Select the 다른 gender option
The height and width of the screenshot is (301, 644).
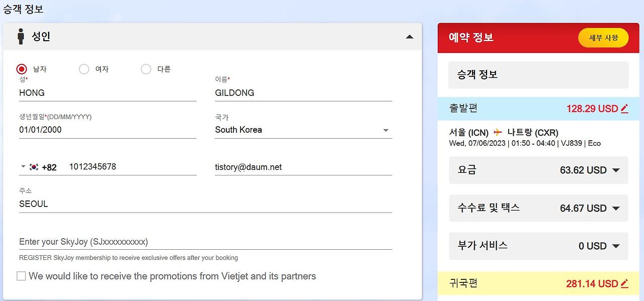point(145,69)
